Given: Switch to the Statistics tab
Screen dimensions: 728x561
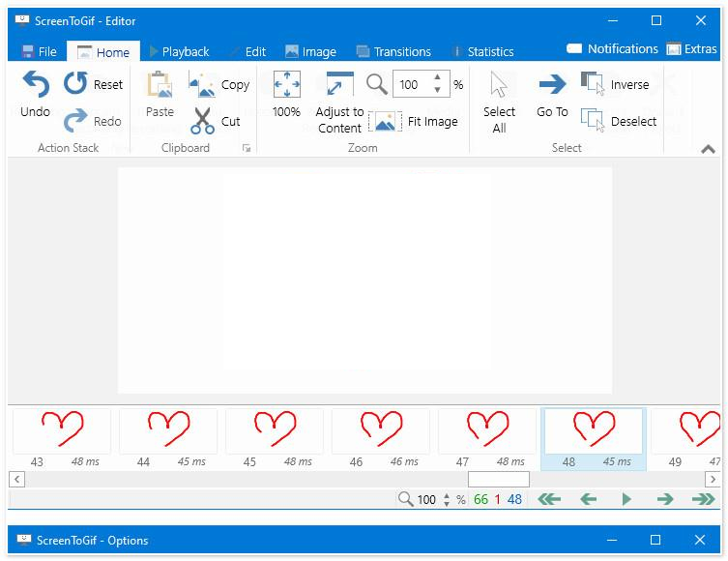Looking at the screenshot, I should click(x=482, y=51).
